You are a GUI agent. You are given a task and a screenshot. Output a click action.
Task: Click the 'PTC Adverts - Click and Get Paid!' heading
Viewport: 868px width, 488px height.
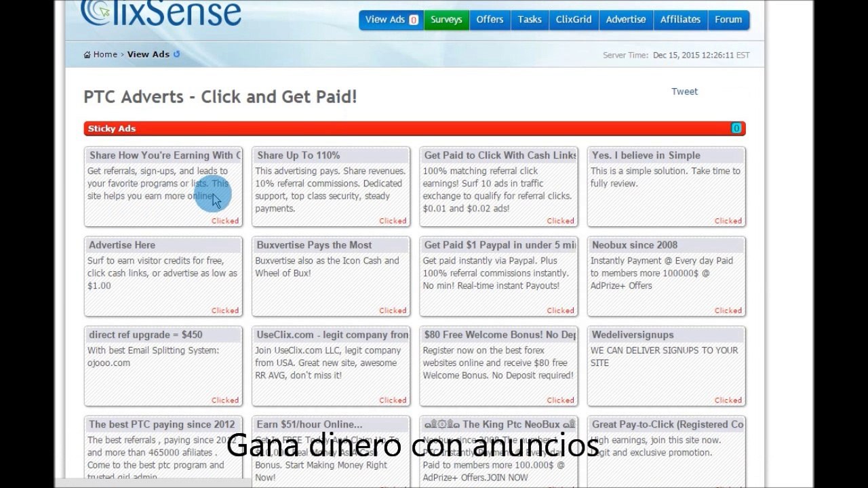220,97
